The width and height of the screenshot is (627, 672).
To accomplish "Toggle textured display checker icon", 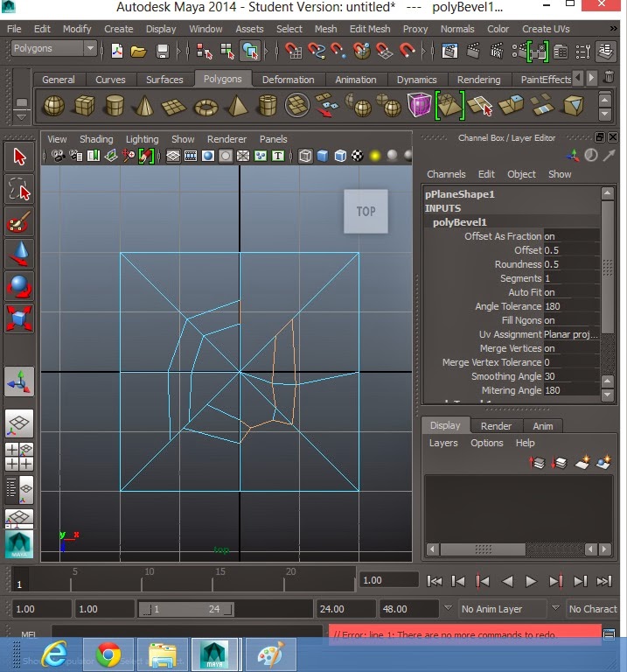I will (357, 156).
